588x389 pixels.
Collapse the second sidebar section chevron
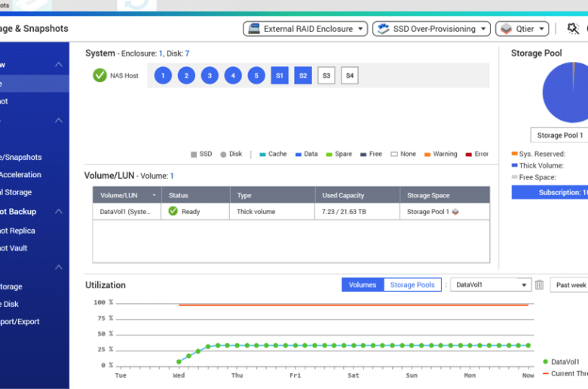(x=59, y=121)
